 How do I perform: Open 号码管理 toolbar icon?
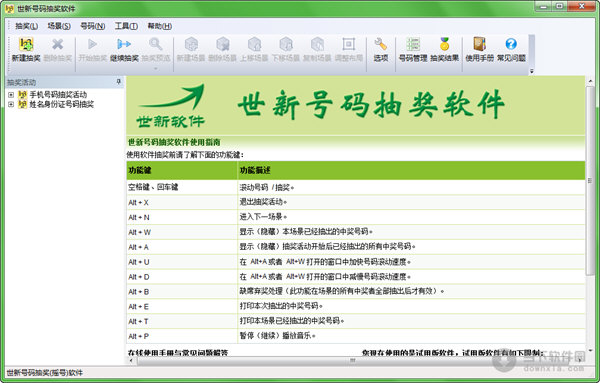[x=413, y=44]
